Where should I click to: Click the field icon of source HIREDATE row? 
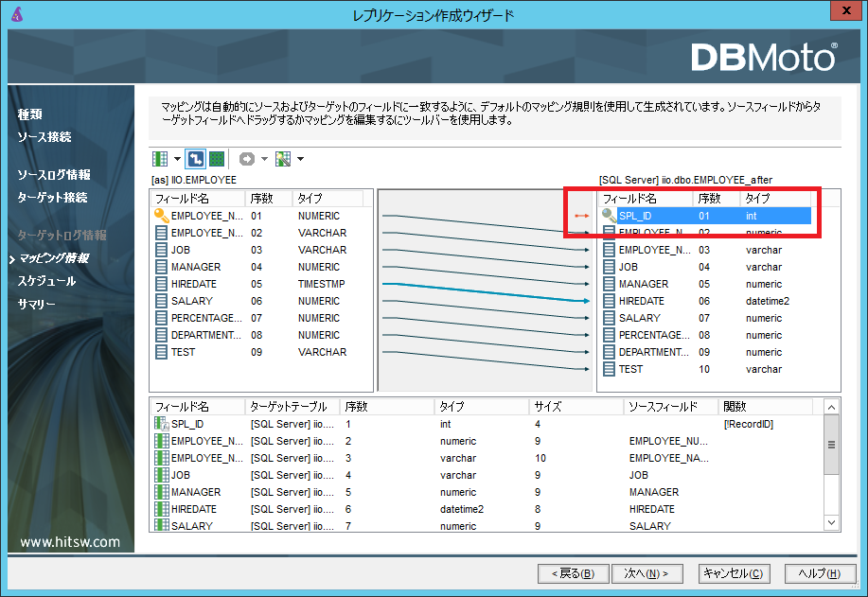[x=161, y=284]
